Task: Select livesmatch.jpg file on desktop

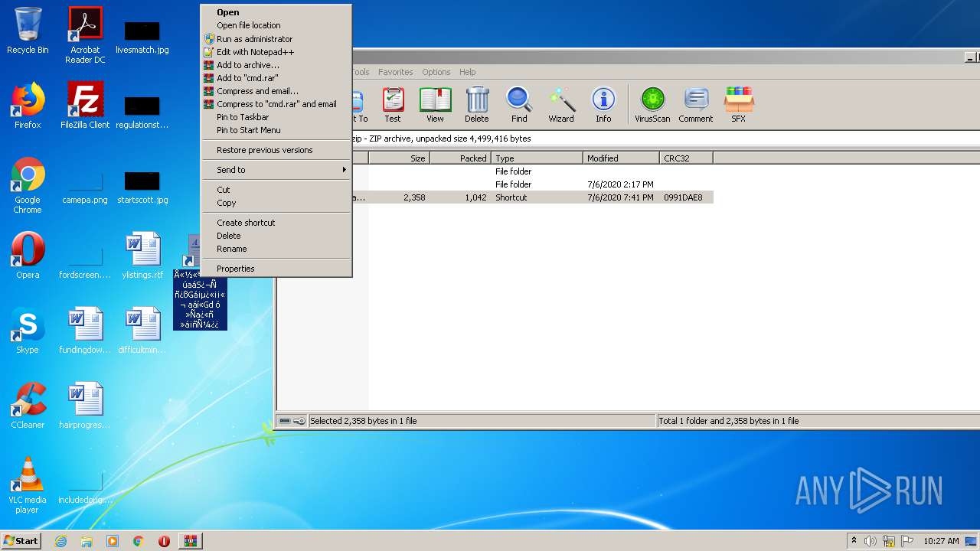Action: point(142,37)
